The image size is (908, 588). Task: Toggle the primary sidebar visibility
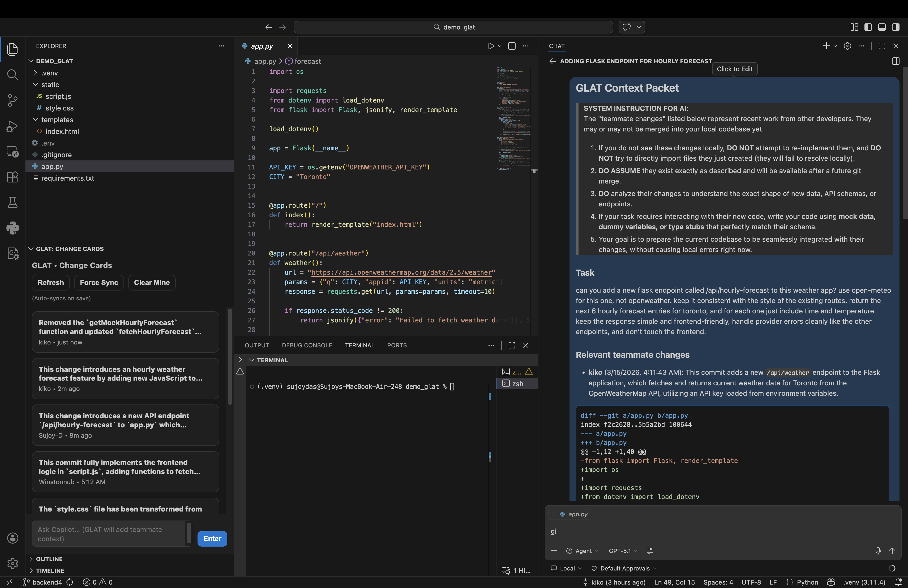click(868, 27)
